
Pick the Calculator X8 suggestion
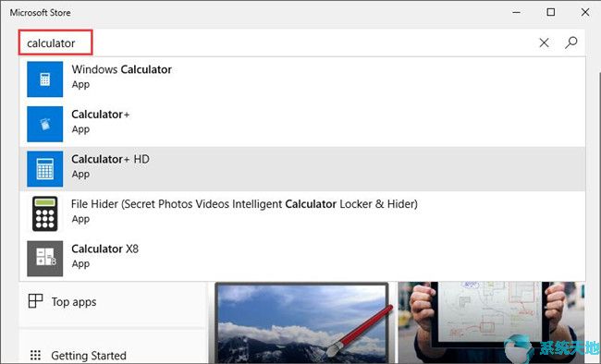click(302, 259)
